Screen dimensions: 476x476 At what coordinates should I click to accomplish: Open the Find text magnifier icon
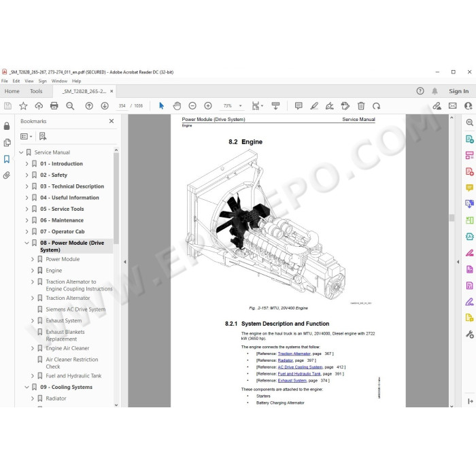point(70,105)
